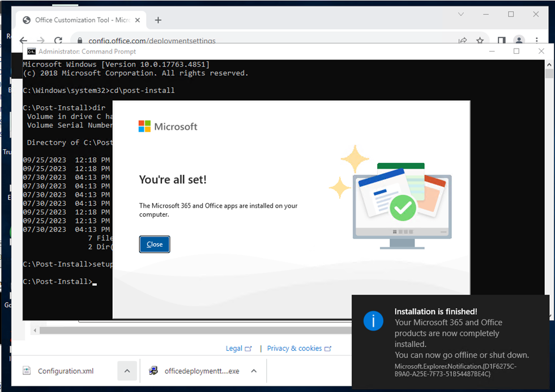This screenshot has height=392, width=555.
Task: Click page horizontal scrollbar left arrow
Action: pos(35,330)
